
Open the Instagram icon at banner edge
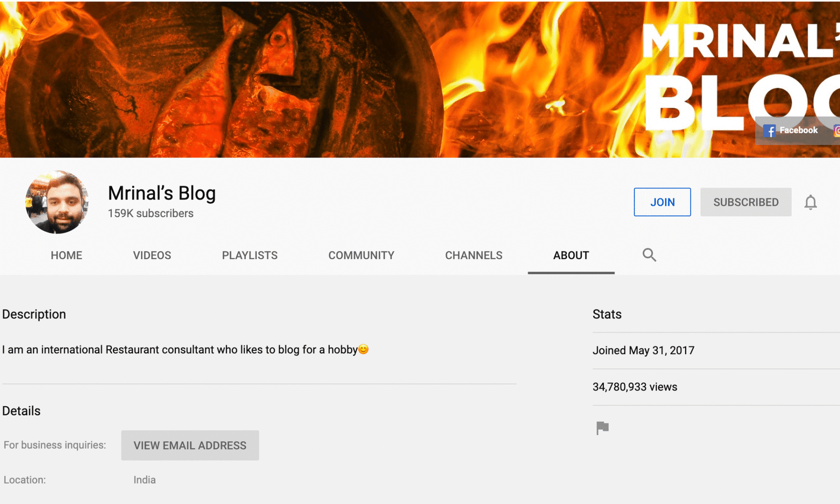(x=836, y=131)
